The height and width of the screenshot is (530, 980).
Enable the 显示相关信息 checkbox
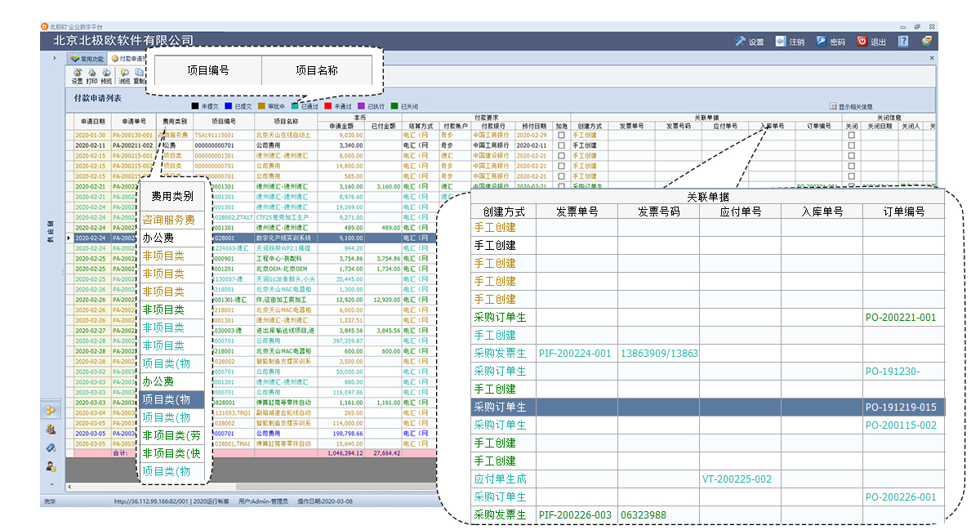point(833,106)
